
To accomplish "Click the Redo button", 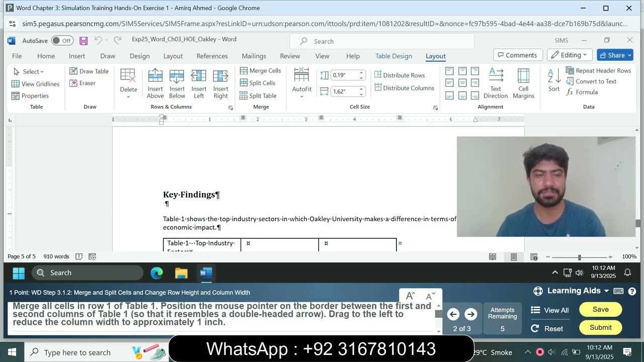I will [x=117, y=40].
